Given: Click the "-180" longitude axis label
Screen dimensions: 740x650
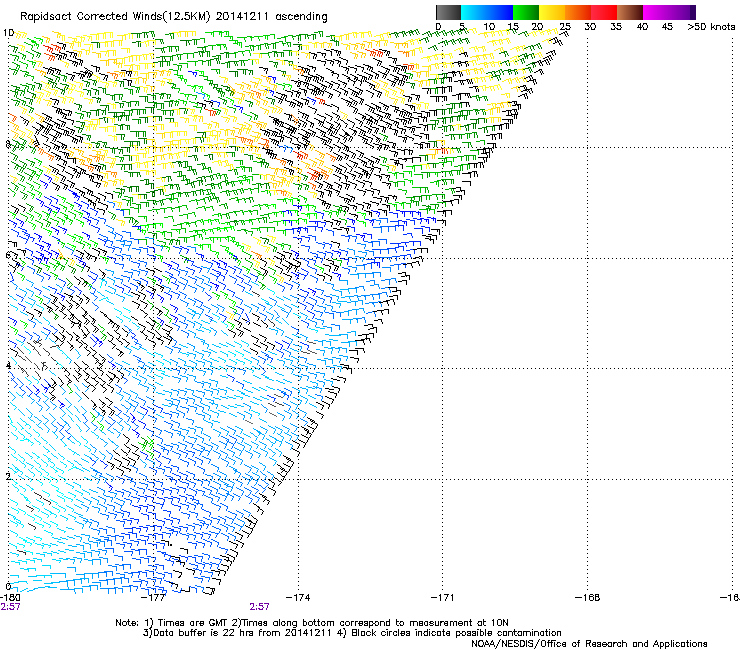Looking at the screenshot, I should (x=10, y=598).
